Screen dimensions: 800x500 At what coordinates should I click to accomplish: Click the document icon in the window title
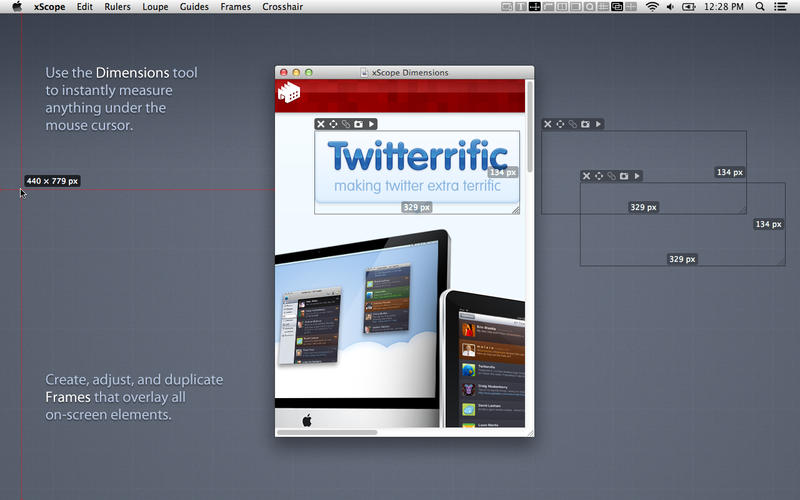tap(364, 72)
